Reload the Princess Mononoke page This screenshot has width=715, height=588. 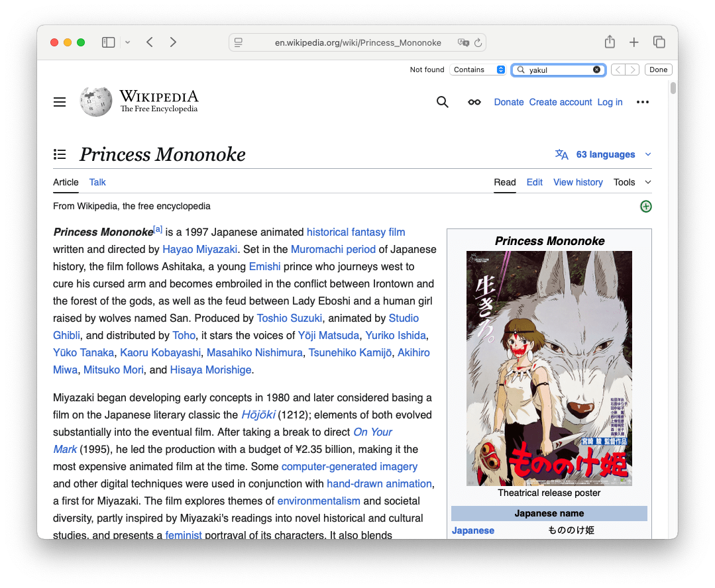[x=478, y=42]
